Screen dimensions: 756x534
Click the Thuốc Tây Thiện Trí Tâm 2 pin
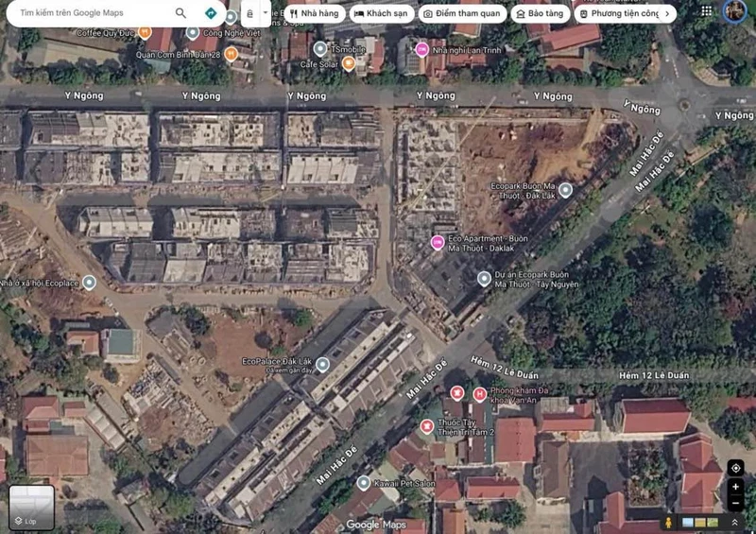coord(427,426)
